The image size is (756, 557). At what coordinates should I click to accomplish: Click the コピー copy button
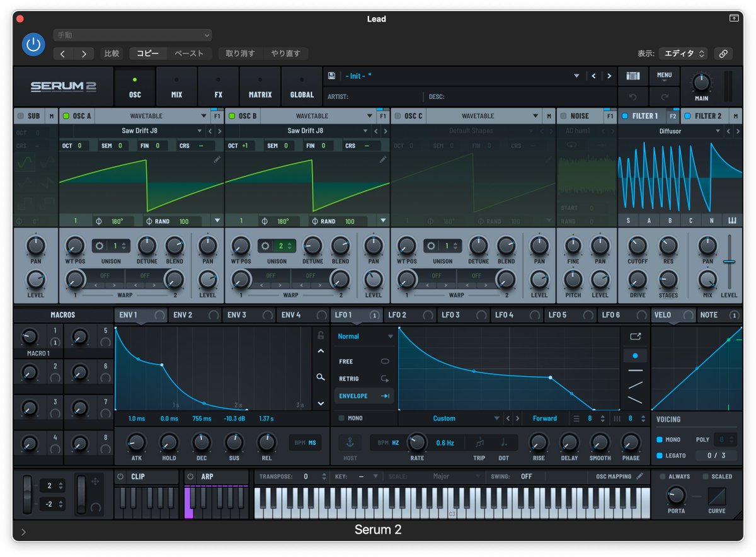[148, 54]
